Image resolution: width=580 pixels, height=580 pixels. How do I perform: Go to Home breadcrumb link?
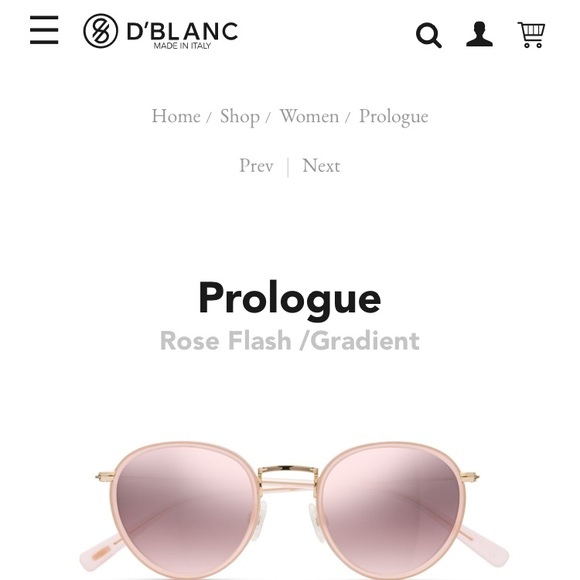(x=176, y=116)
